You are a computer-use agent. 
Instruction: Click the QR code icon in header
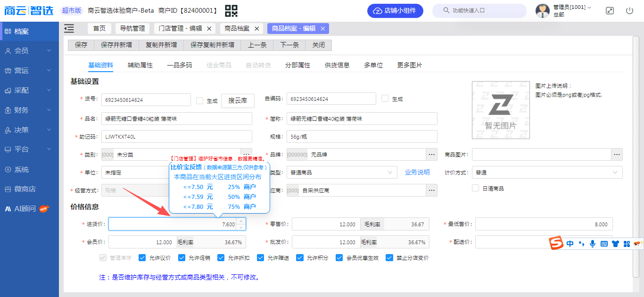pos(231,10)
